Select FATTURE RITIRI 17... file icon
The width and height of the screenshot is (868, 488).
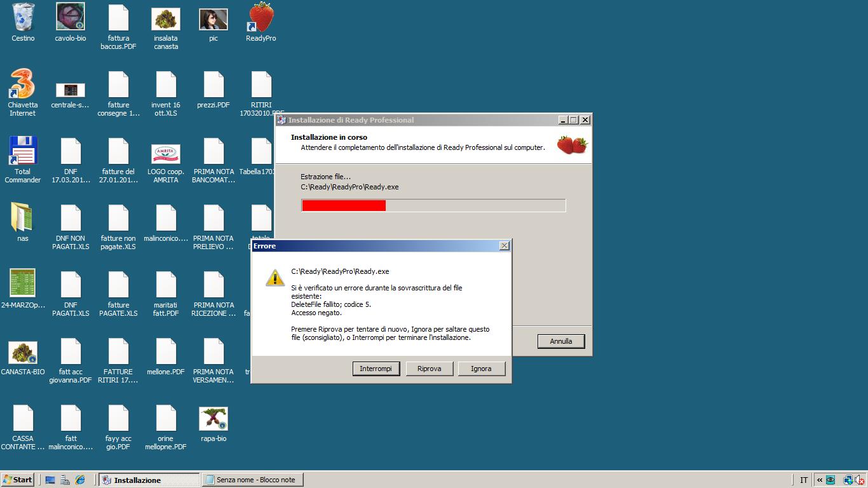[118, 351]
